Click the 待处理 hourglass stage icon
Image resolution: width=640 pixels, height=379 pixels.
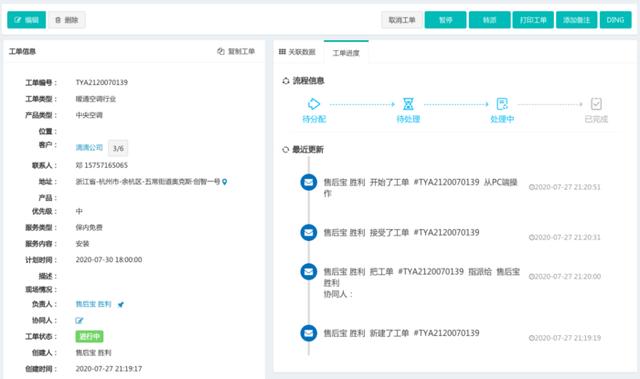[x=408, y=104]
